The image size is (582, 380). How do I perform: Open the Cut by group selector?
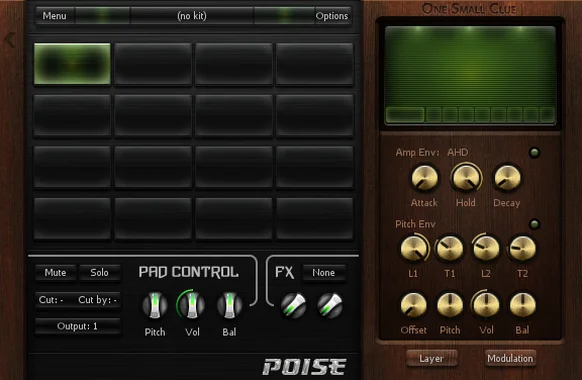point(98,300)
